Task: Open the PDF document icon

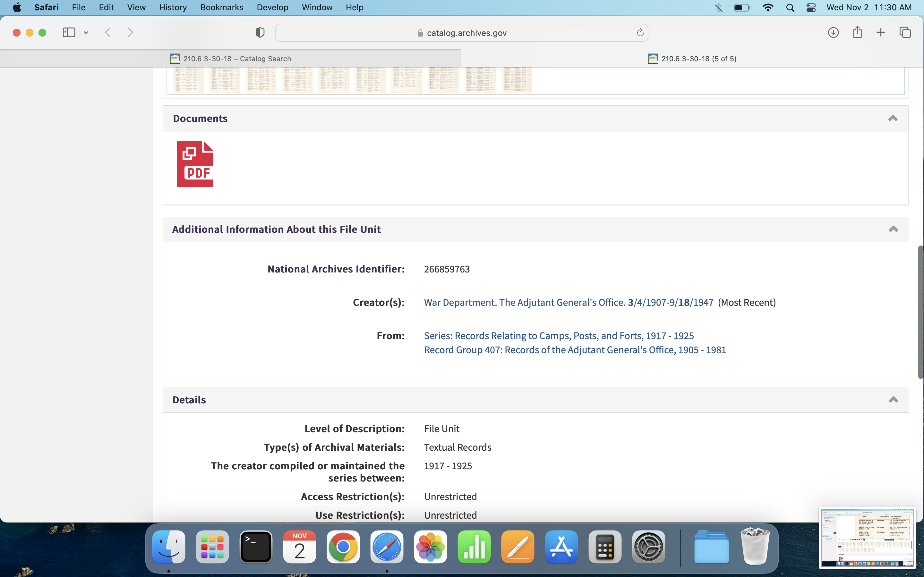Action: 195,164
